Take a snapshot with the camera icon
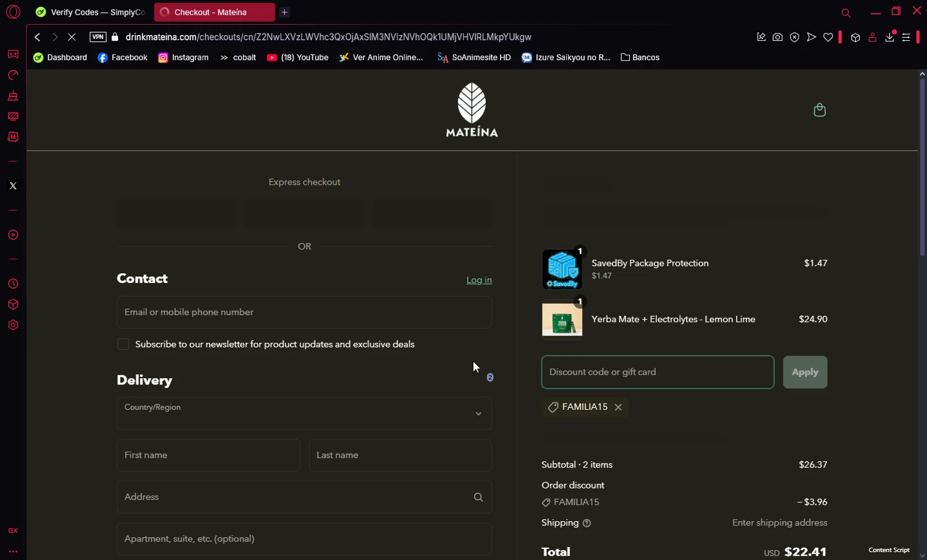The height and width of the screenshot is (560, 927). point(777,37)
